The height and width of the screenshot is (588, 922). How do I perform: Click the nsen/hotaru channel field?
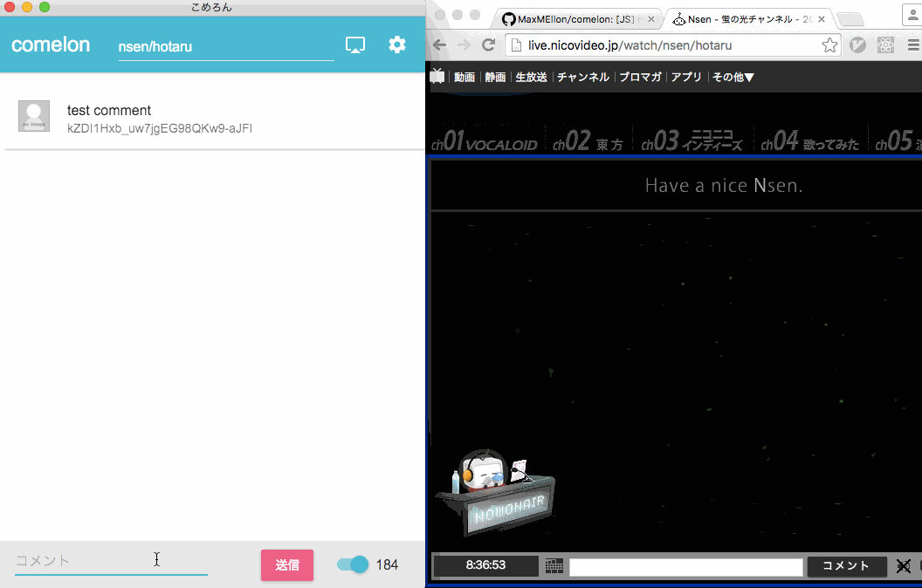tap(226, 47)
